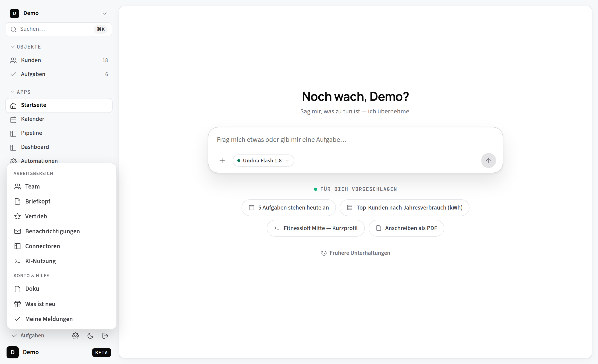Click the Startseite house icon
The height and width of the screenshot is (364, 598).
pyautogui.click(x=13, y=106)
